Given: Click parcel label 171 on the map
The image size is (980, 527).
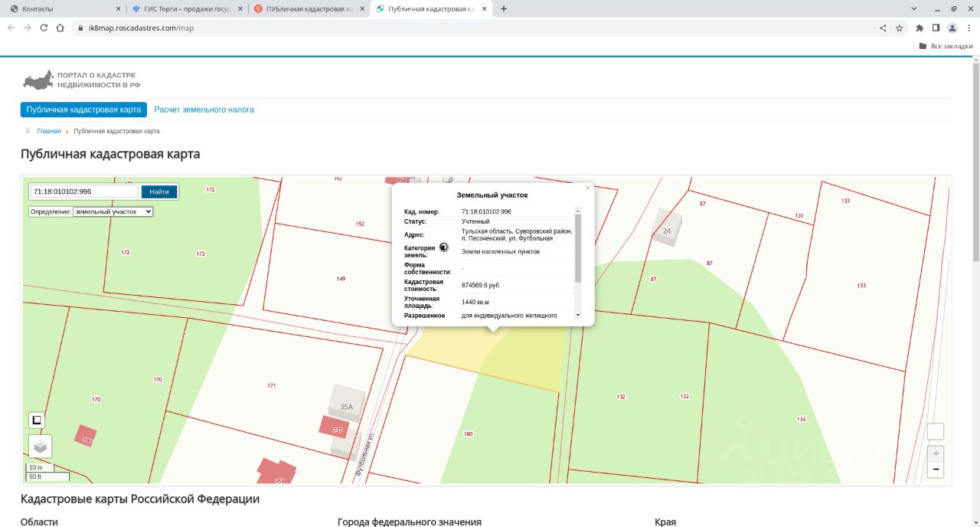Looking at the screenshot, I should point(271,385).
